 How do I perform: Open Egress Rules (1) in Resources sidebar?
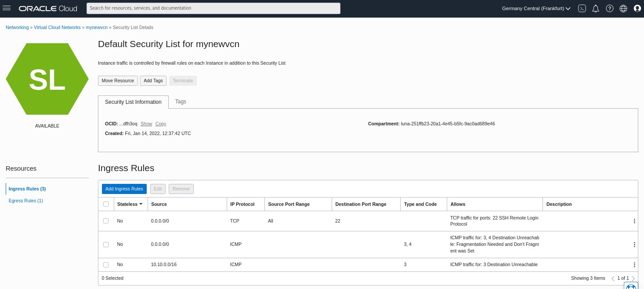tap(25, 201)
